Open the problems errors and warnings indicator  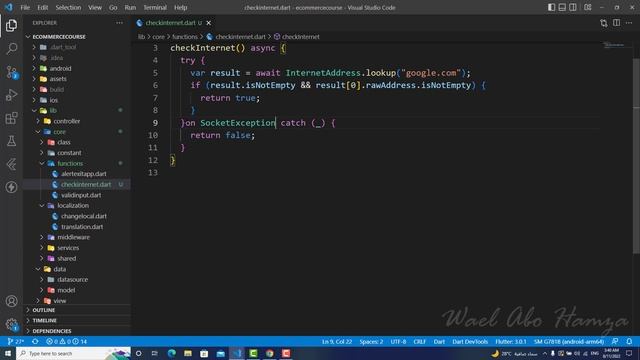coord(66,341)
